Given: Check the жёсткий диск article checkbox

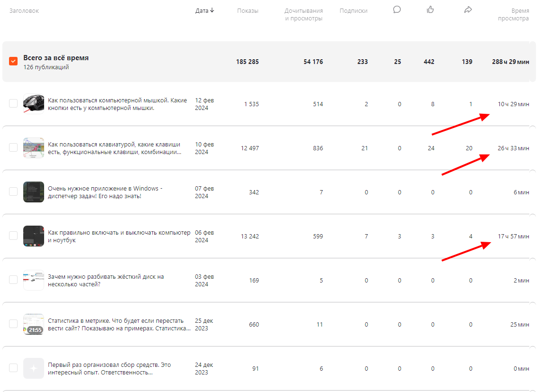Looking at the screenshot, I should pos(13,280).
